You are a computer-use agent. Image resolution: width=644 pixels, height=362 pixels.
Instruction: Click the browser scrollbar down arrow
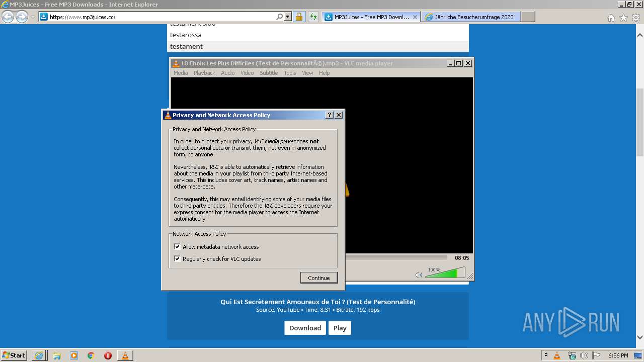click(639, 337)
